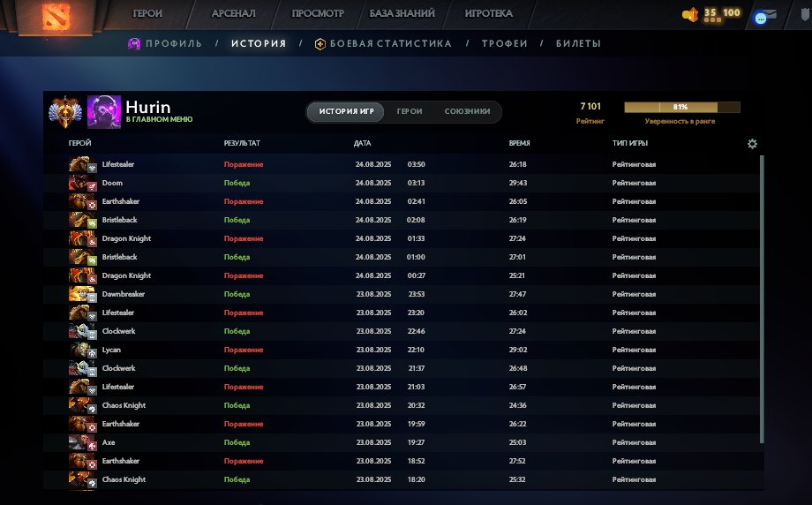
Task: Open the Герои top menu
Action: [147, 14]
